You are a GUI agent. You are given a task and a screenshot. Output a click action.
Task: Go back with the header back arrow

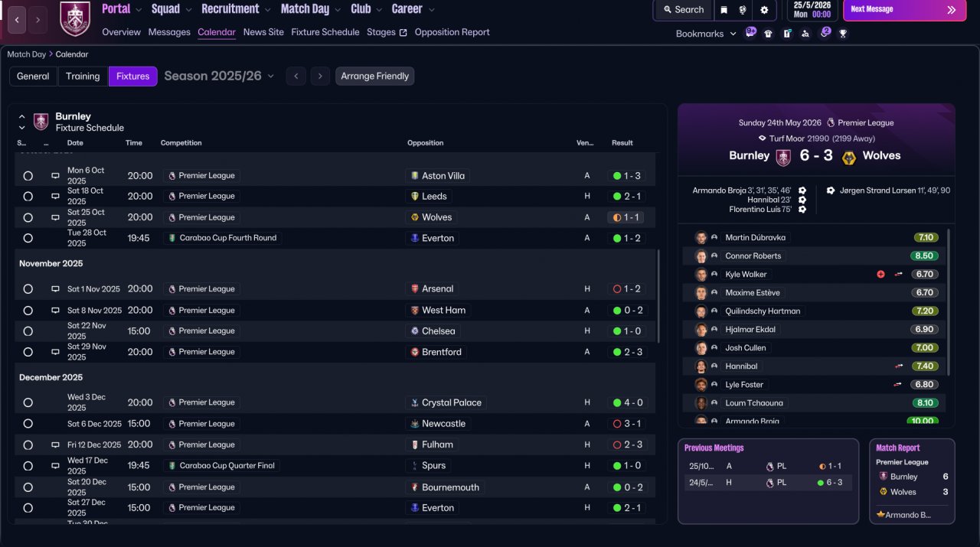(x=17, y=20)
